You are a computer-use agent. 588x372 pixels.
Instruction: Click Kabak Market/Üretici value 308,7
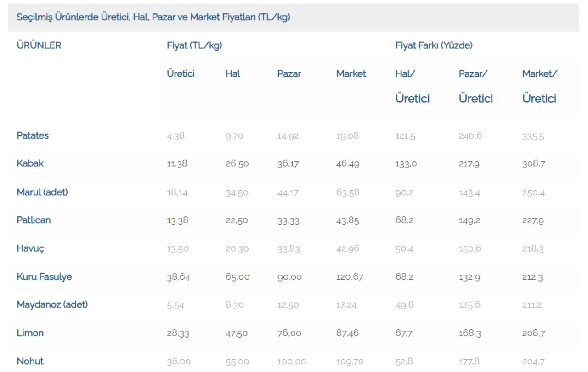[x=533, y=164]
